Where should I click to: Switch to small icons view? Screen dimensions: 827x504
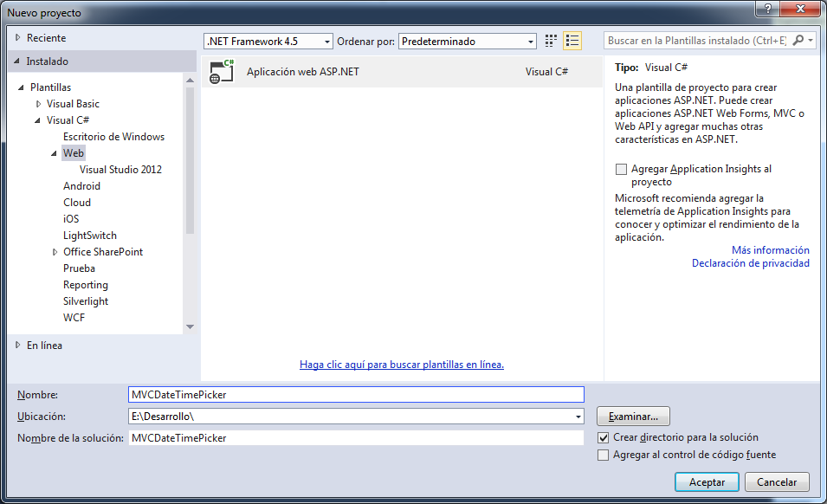point(551,40)
